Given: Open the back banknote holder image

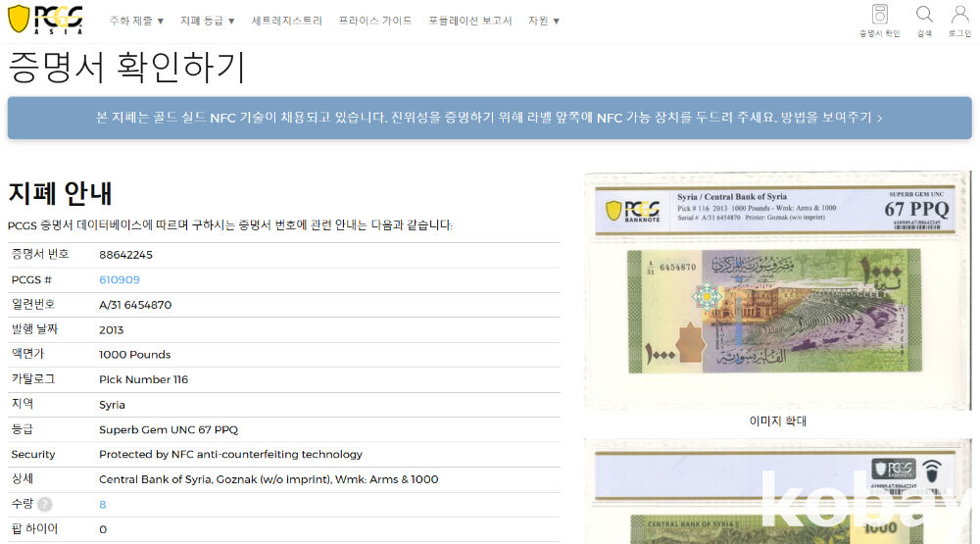Looking at the screenshot, I should pos(777,491).
